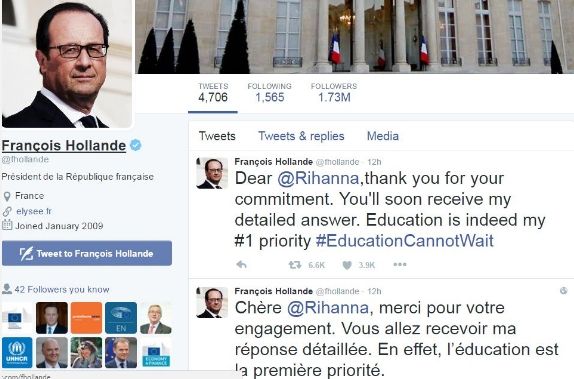The width and height of the screenshot is (574, 379).
Task: Like the tweet with the heart icon
Action: coord(347,265)
